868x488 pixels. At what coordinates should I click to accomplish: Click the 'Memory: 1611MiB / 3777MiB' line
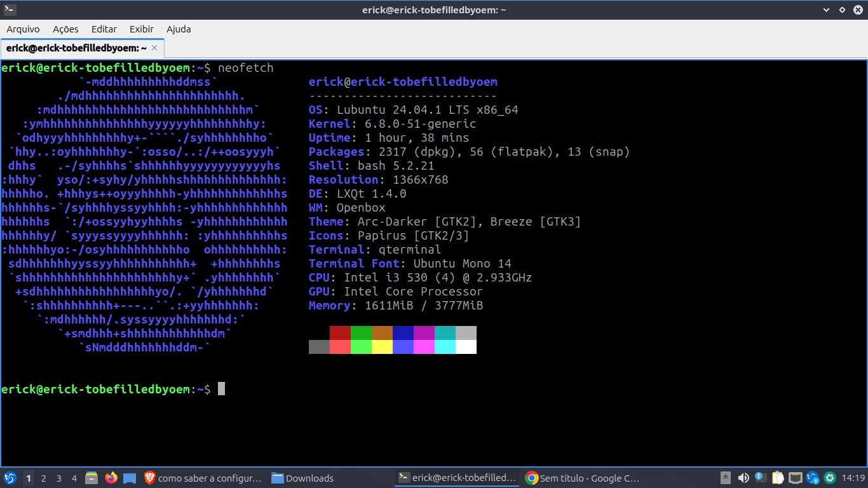pyautogui.click(x=396, y=306)
